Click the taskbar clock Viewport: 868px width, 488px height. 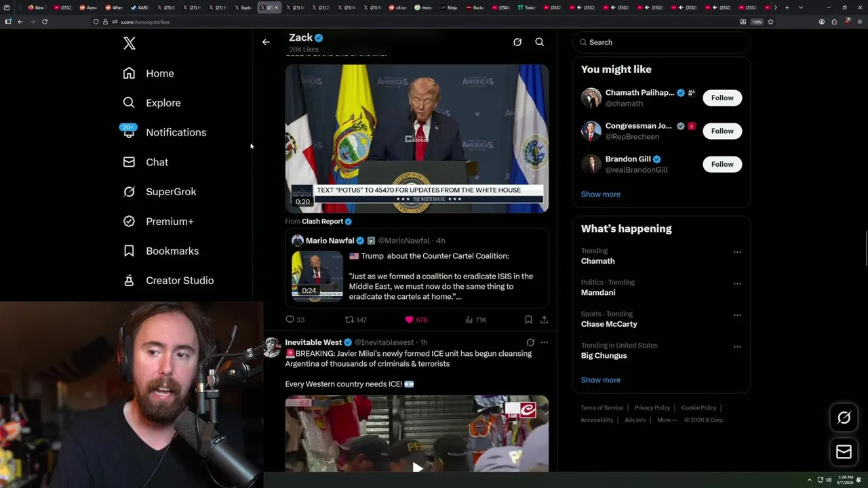coord(845,480)
